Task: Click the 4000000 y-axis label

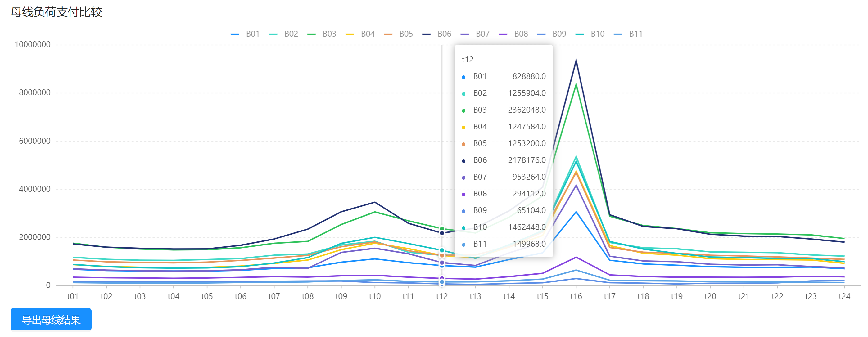Action: pos(35,189)
